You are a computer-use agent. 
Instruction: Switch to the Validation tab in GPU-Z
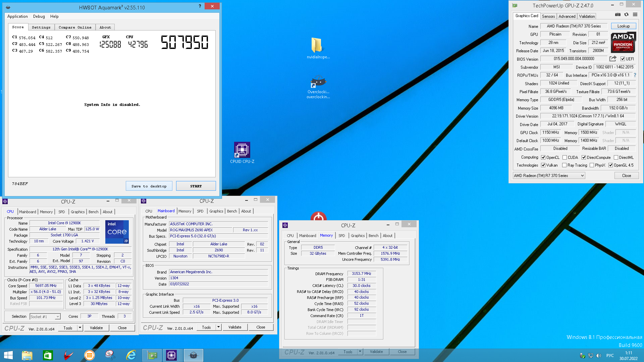click(587, 16)
